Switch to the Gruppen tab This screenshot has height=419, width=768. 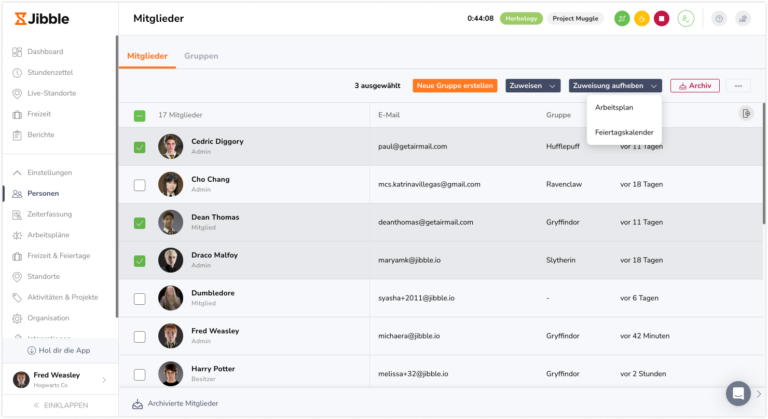(201, 56)
